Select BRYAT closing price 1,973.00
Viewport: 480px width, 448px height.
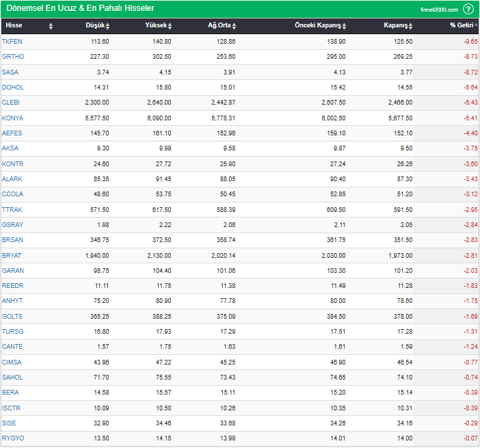(x=401, y=255)
